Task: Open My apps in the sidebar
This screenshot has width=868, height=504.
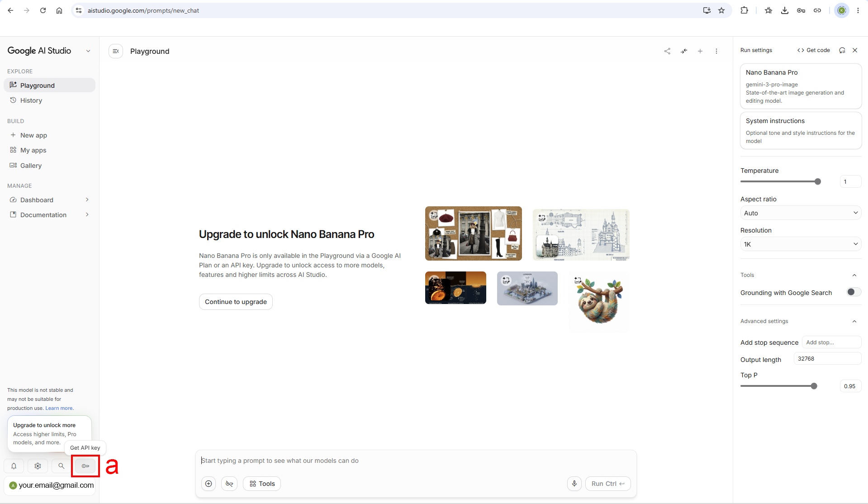Action: [49, 150]
